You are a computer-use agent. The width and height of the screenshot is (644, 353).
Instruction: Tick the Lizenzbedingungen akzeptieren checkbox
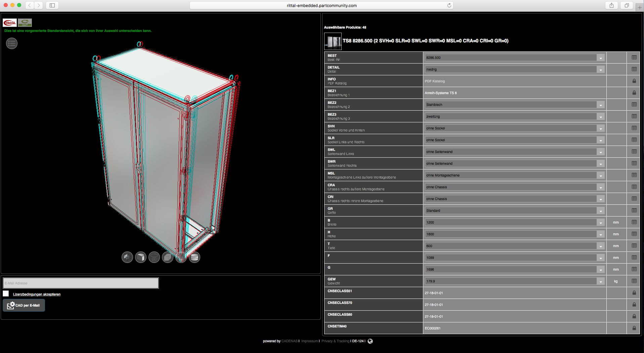pyautogui.click(x=6, y=293)
